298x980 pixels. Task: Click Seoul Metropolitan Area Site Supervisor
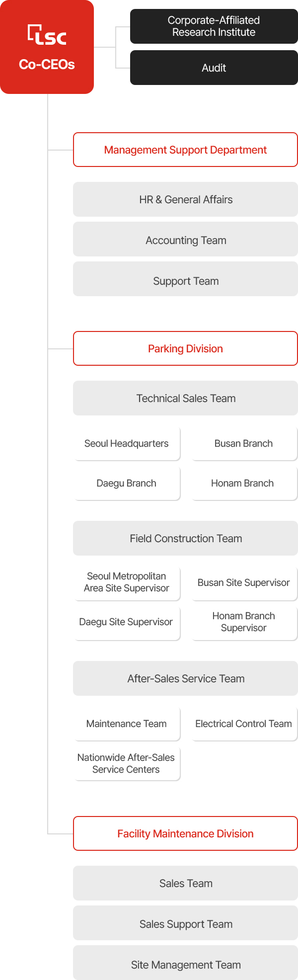point(127,582)
